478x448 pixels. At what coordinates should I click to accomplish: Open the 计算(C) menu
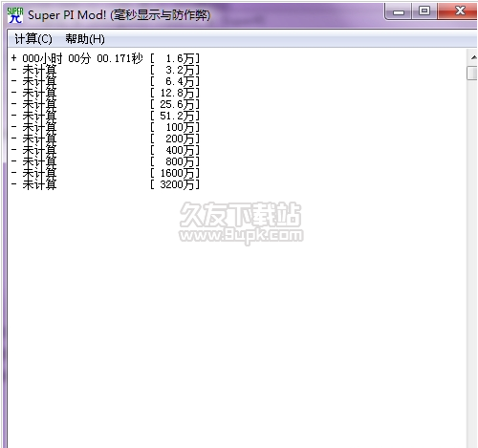point(33,39)
